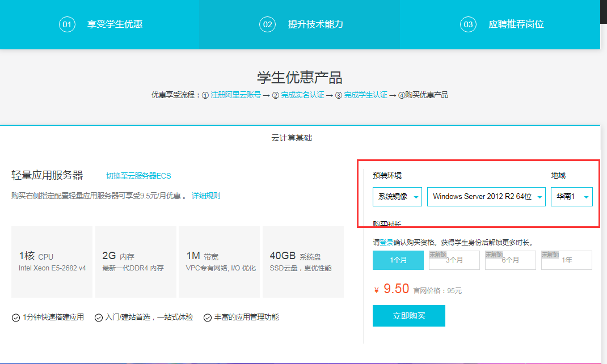Click the 2G 内存 spec card
The image size is (607, 364).
pos(136,262)
